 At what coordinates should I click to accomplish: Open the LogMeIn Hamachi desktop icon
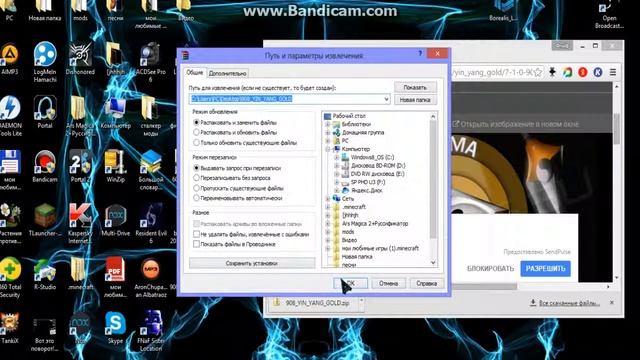tap(45, 62)
